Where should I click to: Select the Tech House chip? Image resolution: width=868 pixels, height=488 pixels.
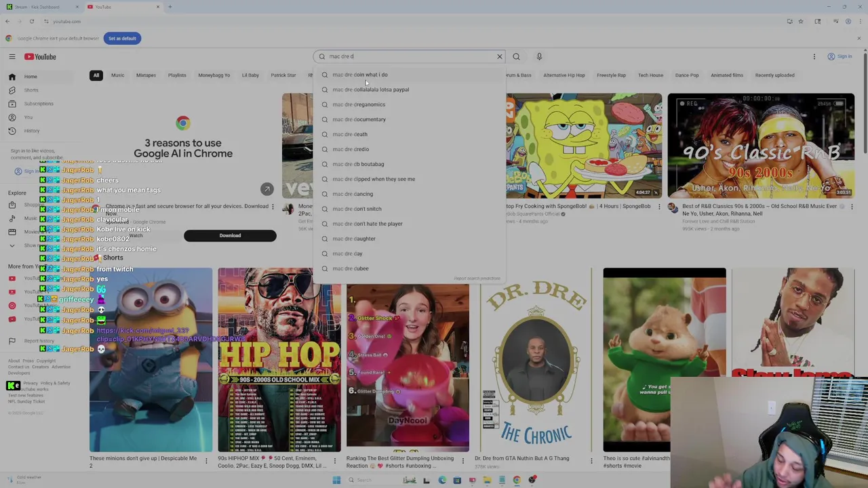pyautogui.click(x=650, y=75)
